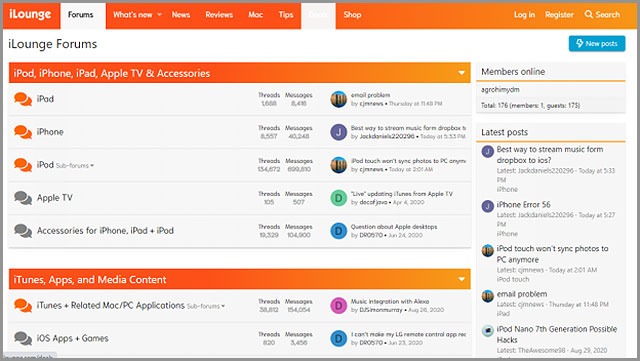The image size is (640, 361).
Task: Open the What's new menu item
Action: [x=132, y=15]
